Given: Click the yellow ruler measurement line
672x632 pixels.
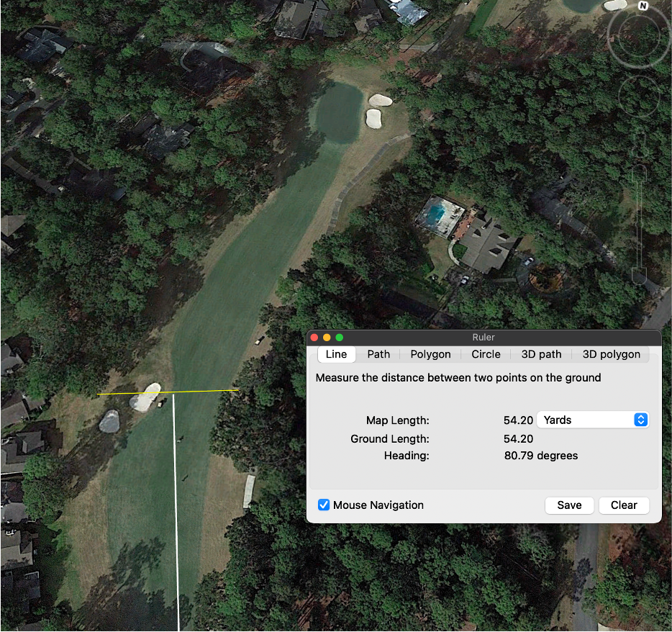Looking at the screenshot, I should pos(168,392).
